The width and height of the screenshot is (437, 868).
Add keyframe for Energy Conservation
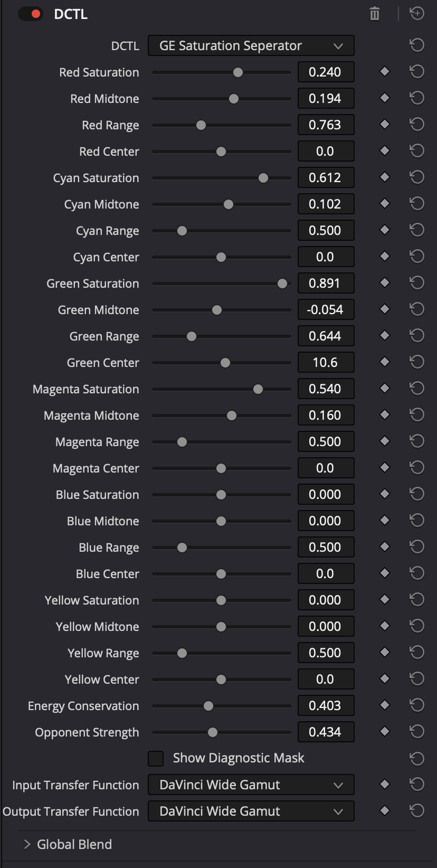(385, 705)
